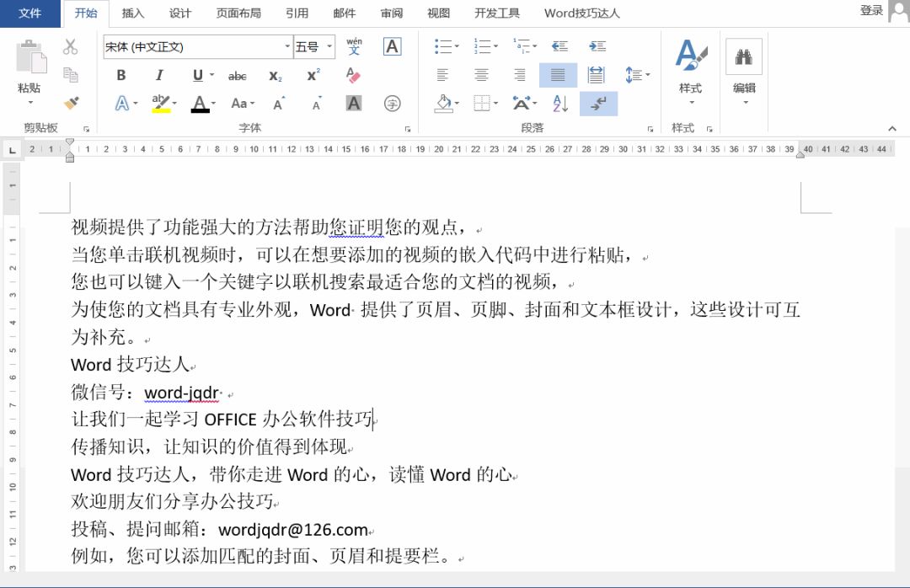Open 样式 styles gallery

click(691, 72)
